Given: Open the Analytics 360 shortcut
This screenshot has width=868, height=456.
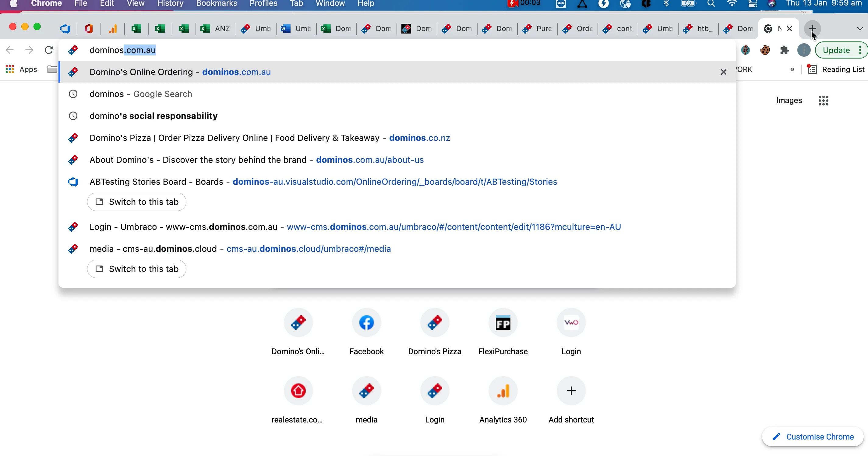Looking at the screenshot, I should 503,400.
